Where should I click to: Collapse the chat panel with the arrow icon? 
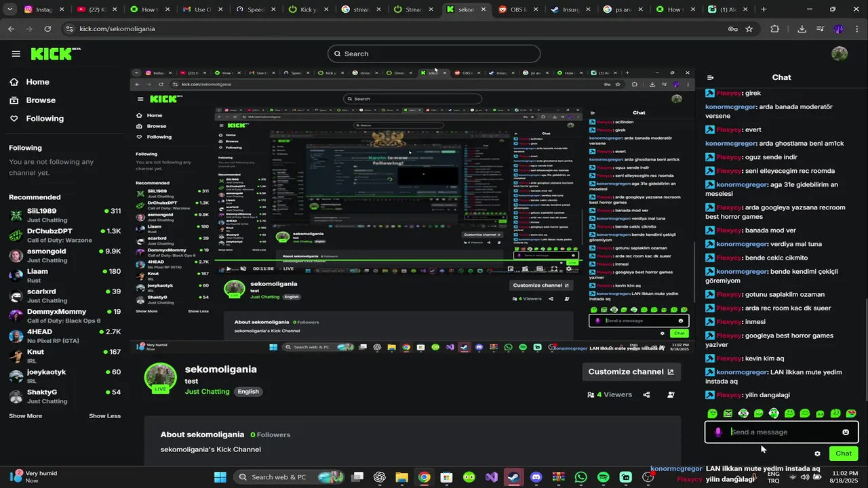click(710, 78)
